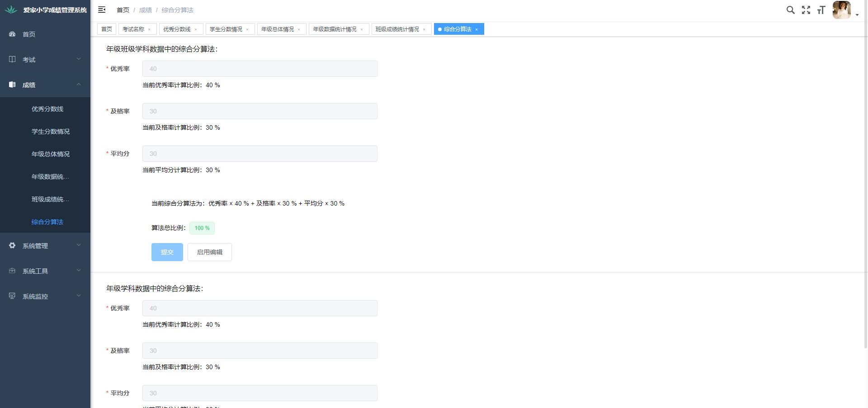Close the 学生分数情况 tab
Viewport: 868px width, 408px height.
click(247, 29)
